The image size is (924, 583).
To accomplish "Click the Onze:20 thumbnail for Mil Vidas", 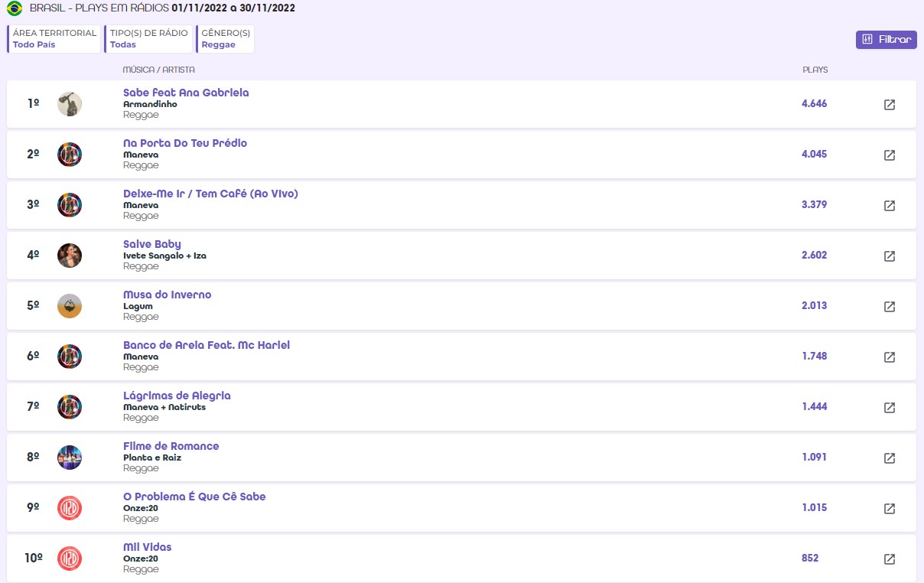I will (70, 559).
